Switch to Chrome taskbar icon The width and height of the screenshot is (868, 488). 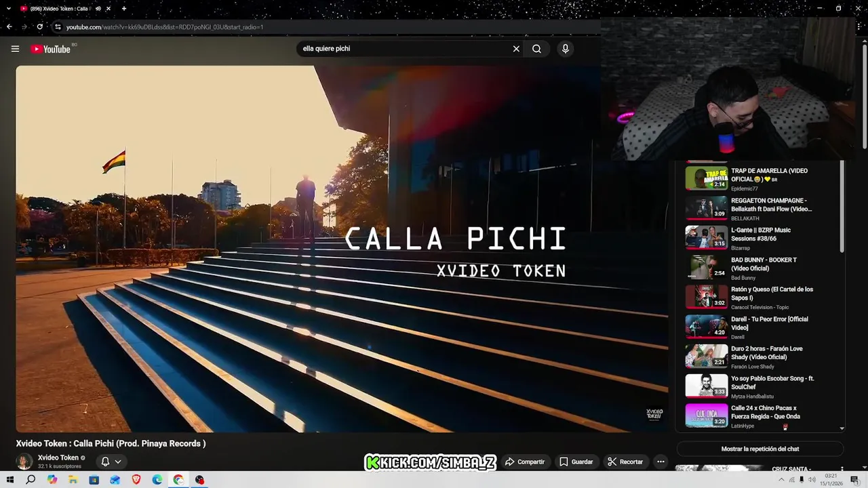tap(178, 480)
